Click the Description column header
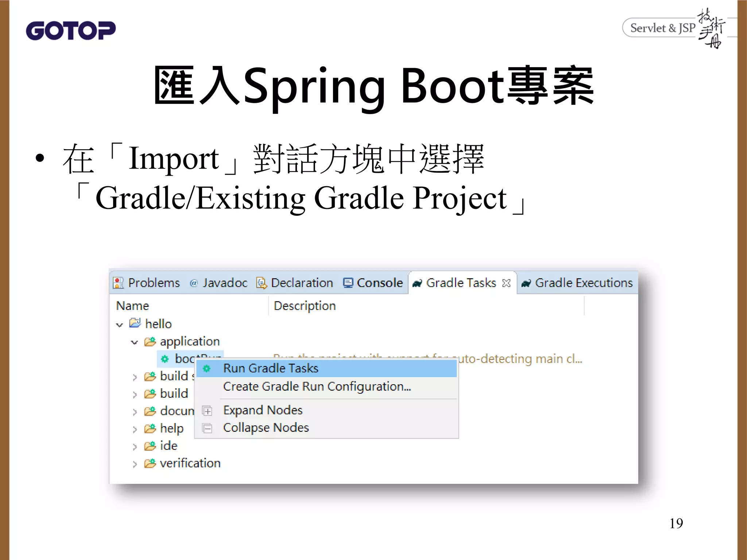Image resolution: width=747 pixels, height=560 pixels. point(305,306)
